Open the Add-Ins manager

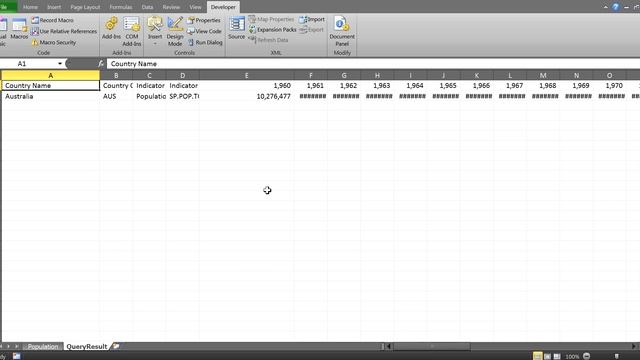pos(111,28)
